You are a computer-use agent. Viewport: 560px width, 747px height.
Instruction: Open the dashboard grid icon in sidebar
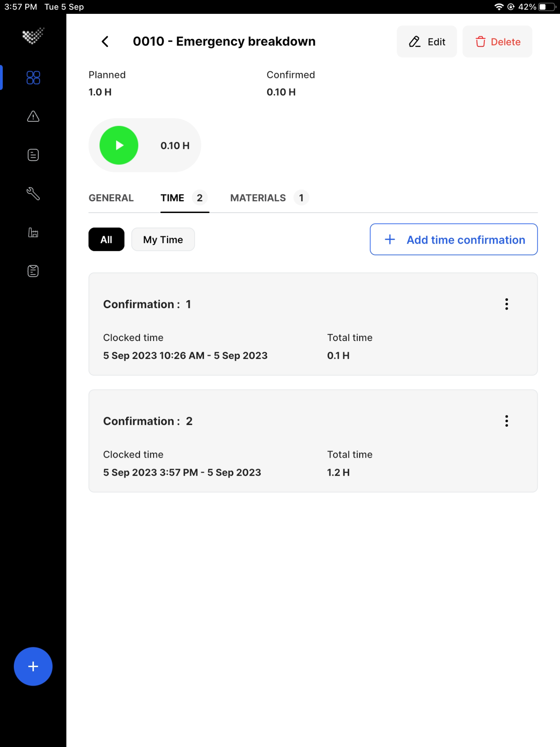coord(33,77)
